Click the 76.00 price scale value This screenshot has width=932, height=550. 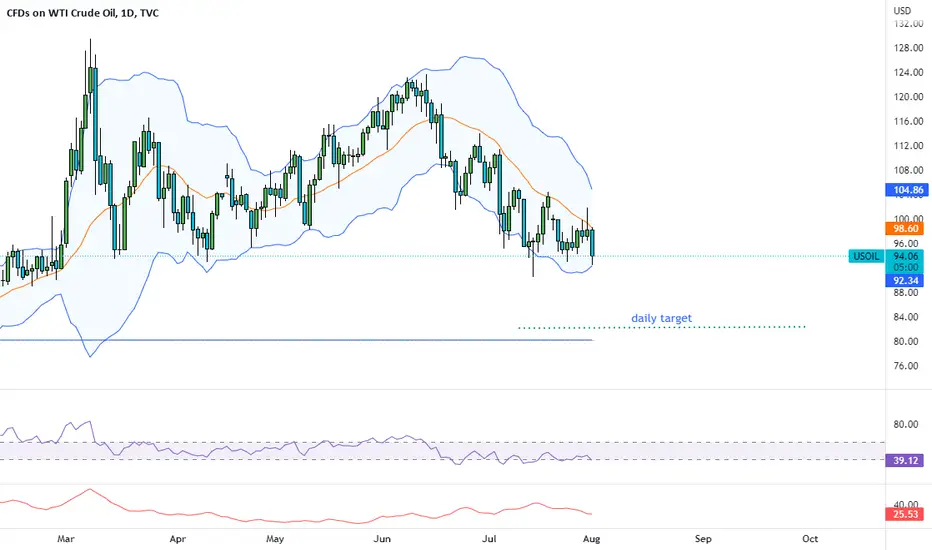[906, 366]
